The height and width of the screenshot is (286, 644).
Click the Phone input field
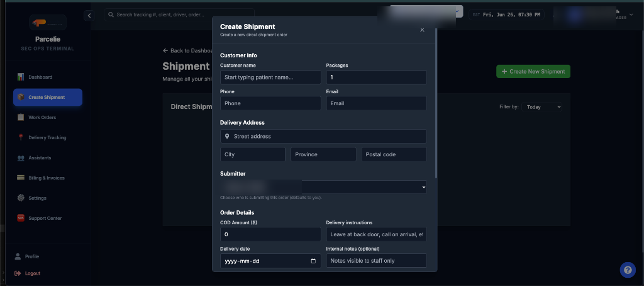[x=270, y=103]
